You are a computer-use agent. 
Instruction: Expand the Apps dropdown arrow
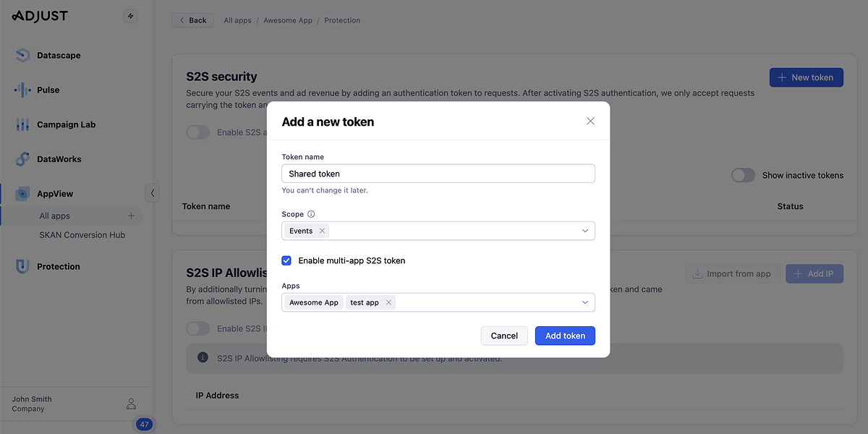pyautogui.click(x=585, y=302)
